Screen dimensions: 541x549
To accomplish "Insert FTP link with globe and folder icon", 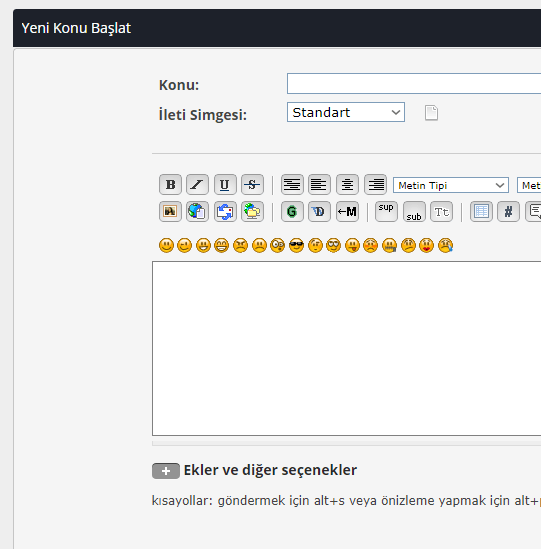I will pyautogui.click(x=252, y=211).
